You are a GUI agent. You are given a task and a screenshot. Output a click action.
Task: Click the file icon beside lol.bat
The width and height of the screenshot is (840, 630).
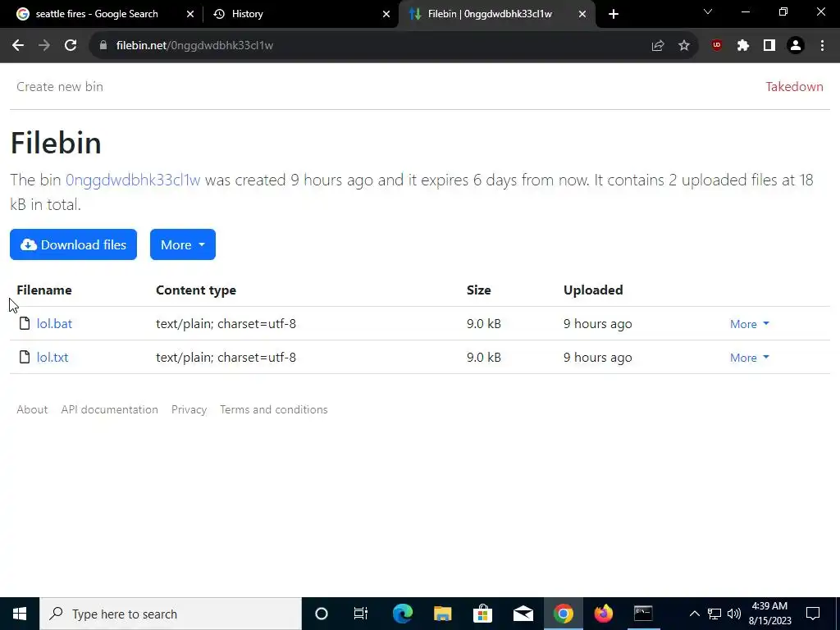click(x=24, y=323)
